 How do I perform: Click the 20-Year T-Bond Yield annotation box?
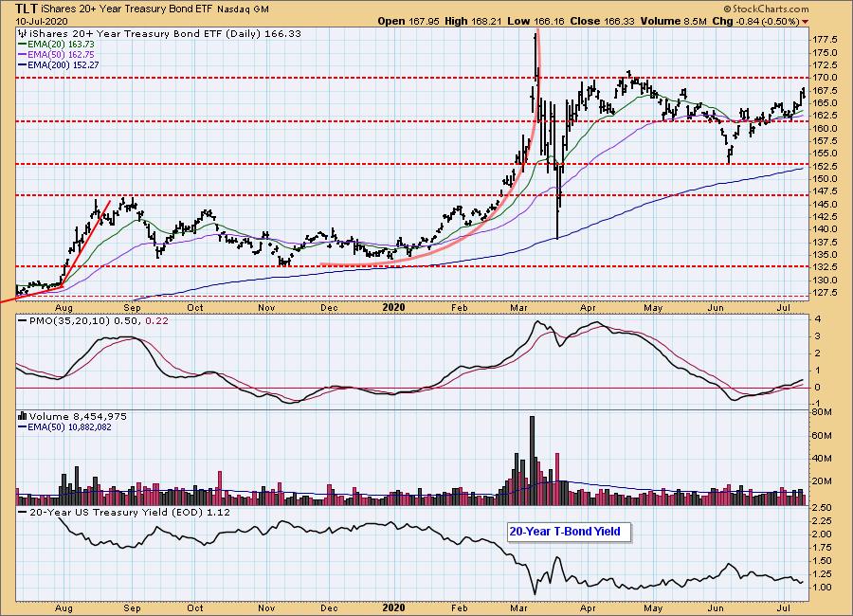[569, 532]
